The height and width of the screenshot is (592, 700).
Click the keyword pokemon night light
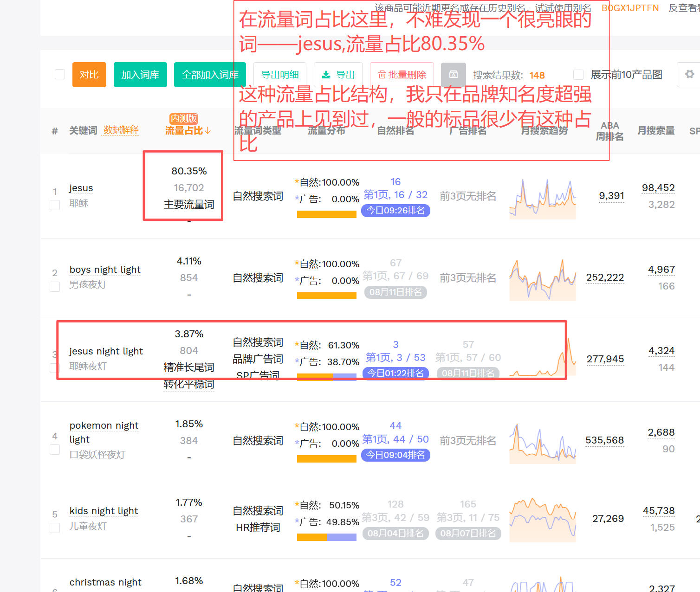coord(104,432)
